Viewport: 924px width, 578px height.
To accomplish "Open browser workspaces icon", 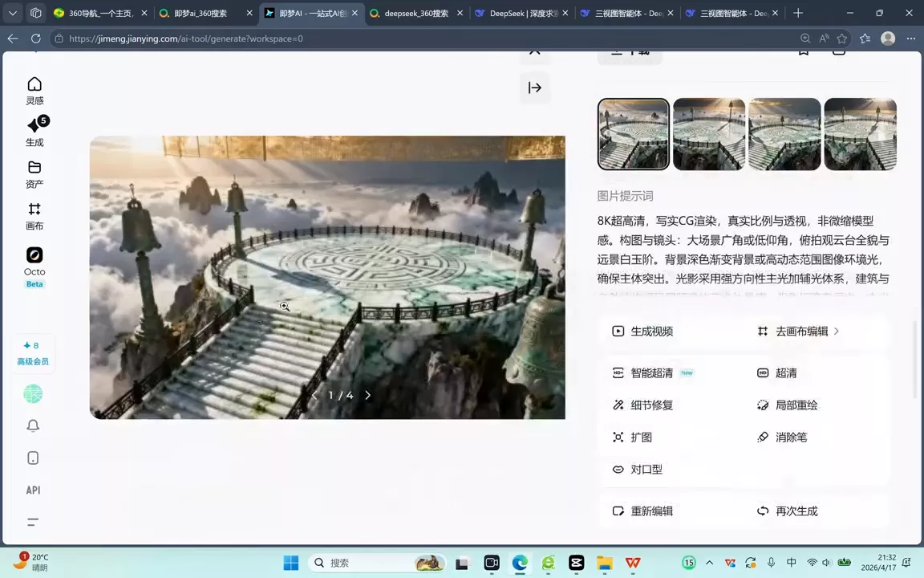I will coord(35,13).
